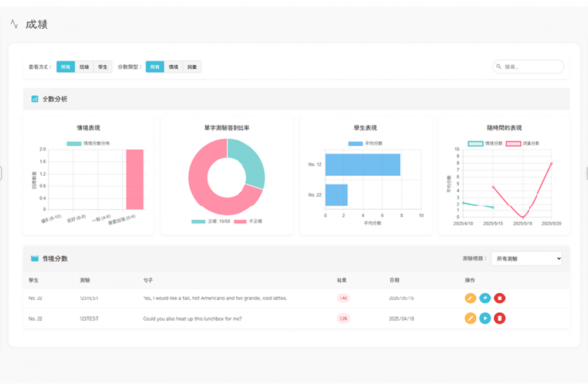588x392 pixels.
Task: Click the edit pencil icon for the 2025/05/15 row
Action: point(470,298)
